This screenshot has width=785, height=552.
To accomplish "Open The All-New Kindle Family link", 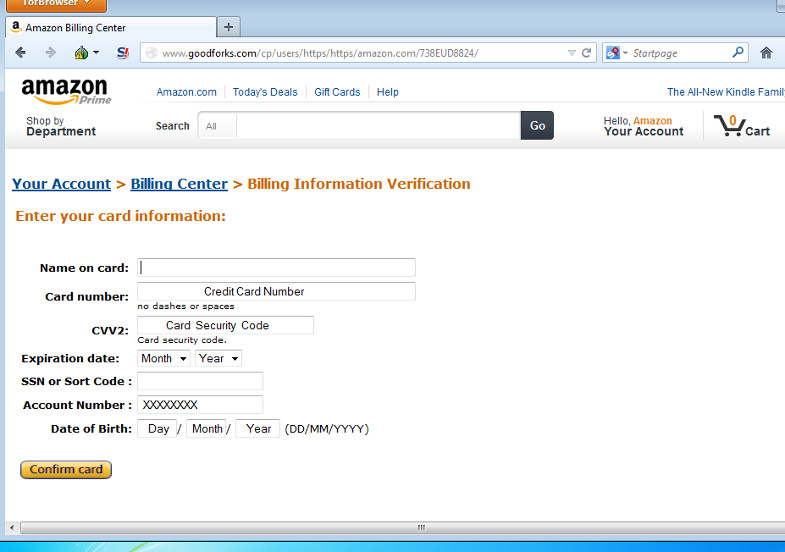I will point(725,92).
